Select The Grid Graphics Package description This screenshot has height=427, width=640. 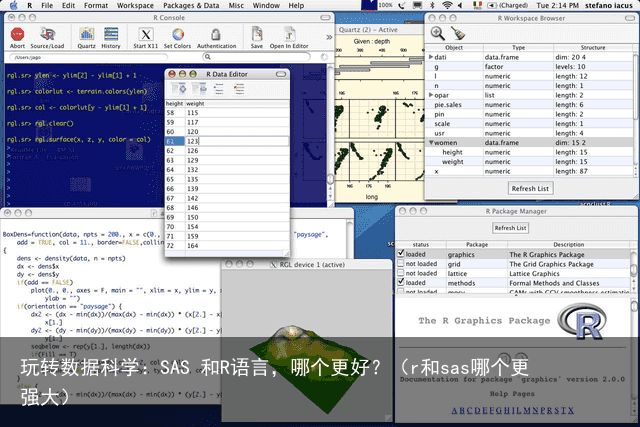(551, 264)
